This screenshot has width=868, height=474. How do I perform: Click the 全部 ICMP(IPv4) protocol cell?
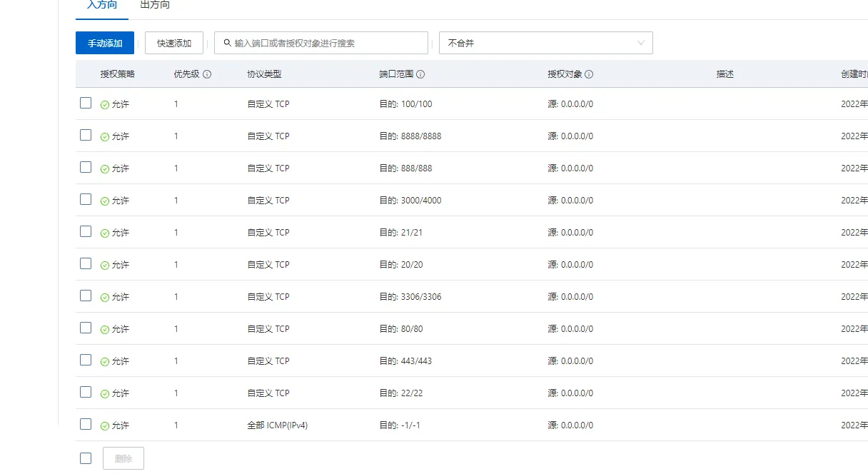click(x=278, y=425)
